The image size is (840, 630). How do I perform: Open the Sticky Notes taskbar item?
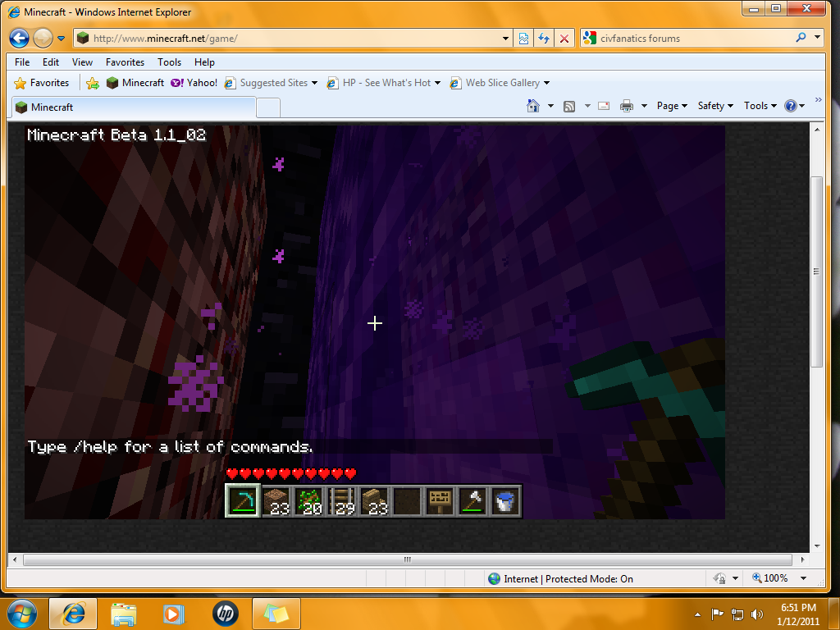tap(276, 614)
